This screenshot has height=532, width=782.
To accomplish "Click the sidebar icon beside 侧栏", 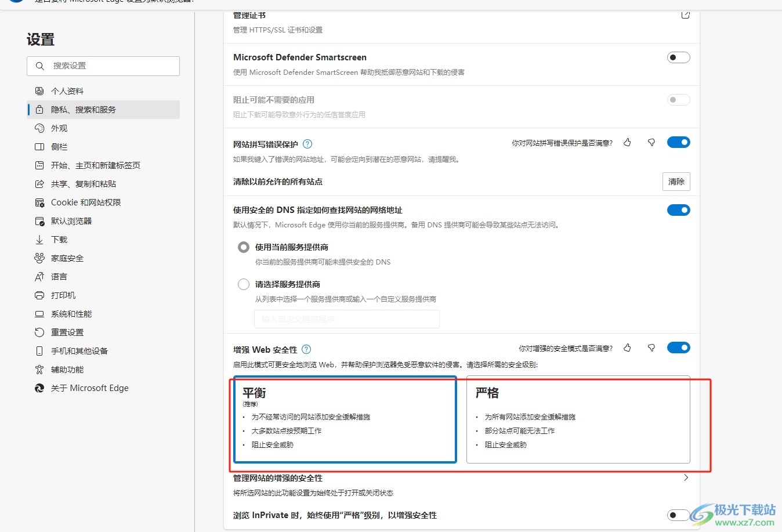I will pos(39,147).
